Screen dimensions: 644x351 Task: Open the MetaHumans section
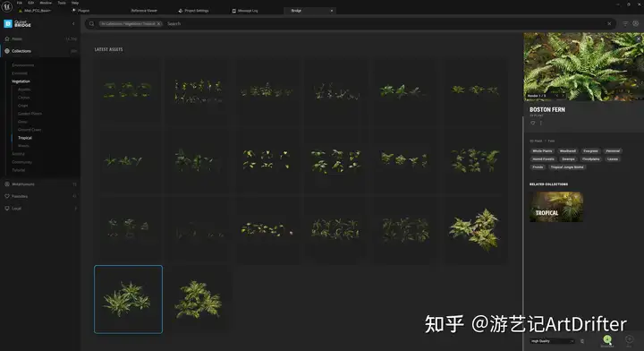[x=40, y=184]
